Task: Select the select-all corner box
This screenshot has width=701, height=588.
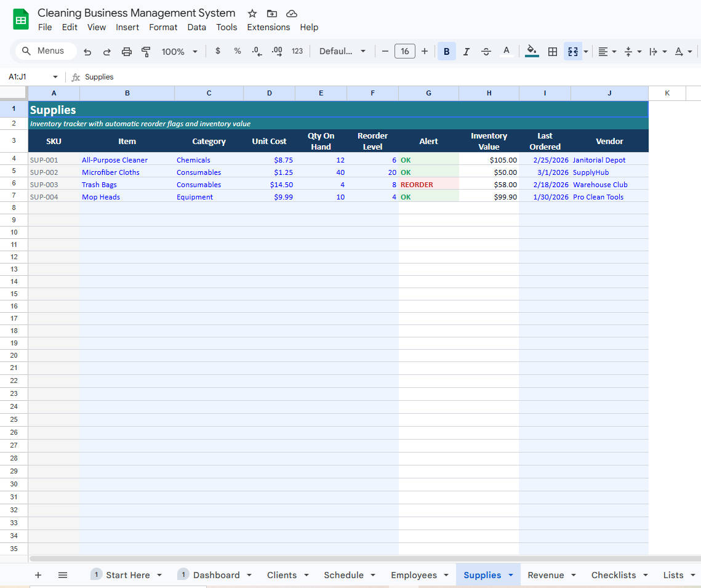Action: point(14,92)
